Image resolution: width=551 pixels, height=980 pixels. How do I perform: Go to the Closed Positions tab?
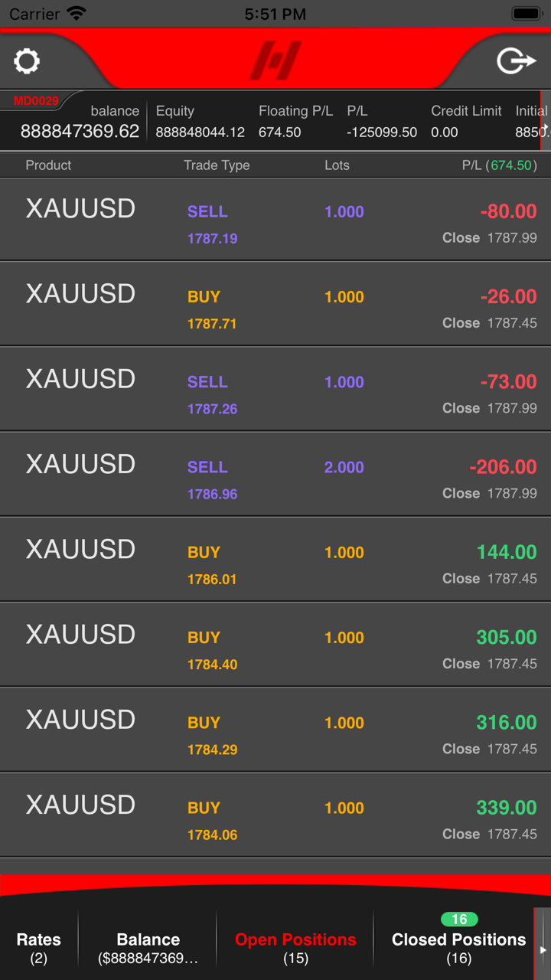[458, 948]
